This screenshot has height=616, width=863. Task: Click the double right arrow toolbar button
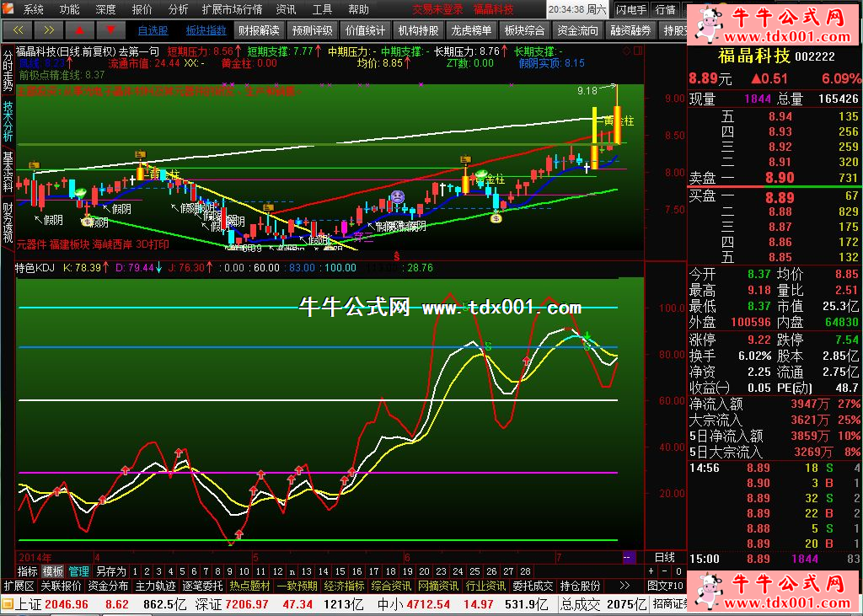tap(49, 29)
